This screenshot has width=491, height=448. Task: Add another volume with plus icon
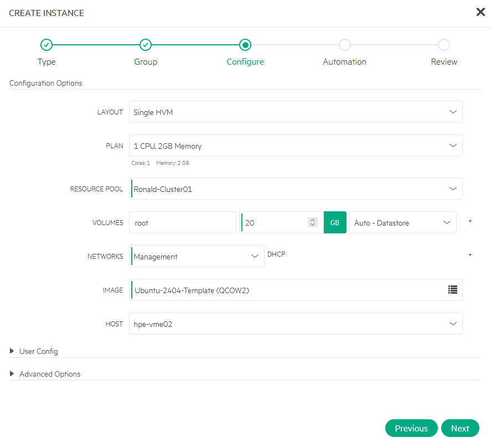[x=470, y=221]
